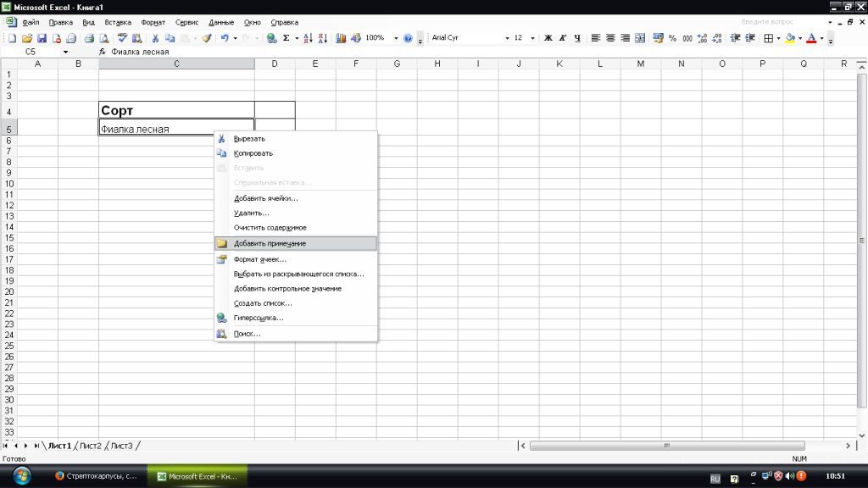Image resolution: width=868 pixels, height=488 pixels.
Task: Select "Формат ячеек..." context menu entry
Action: 259,259
